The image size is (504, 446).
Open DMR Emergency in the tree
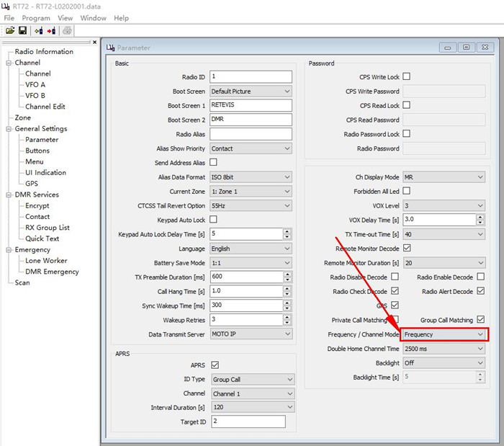[x=53, y=272]
